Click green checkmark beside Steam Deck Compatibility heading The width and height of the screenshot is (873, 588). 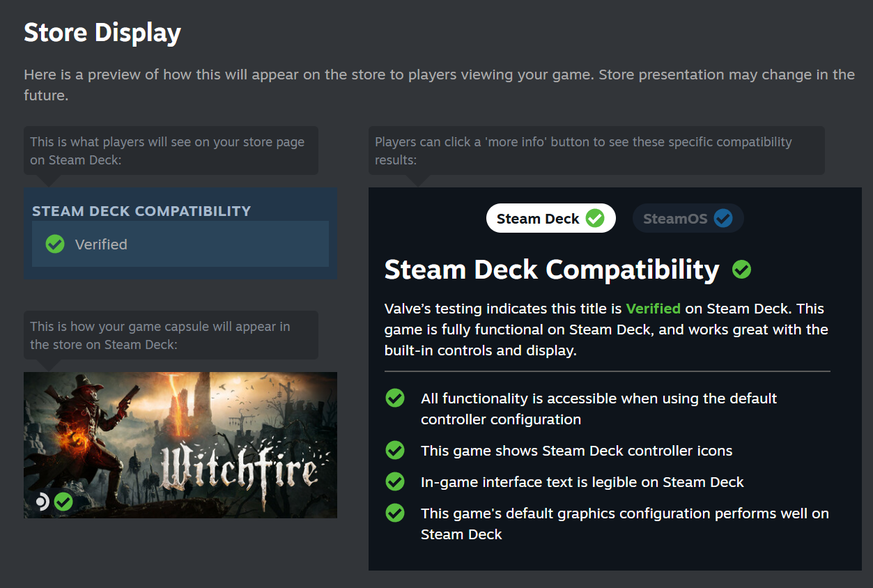click(x=742, y=270)
